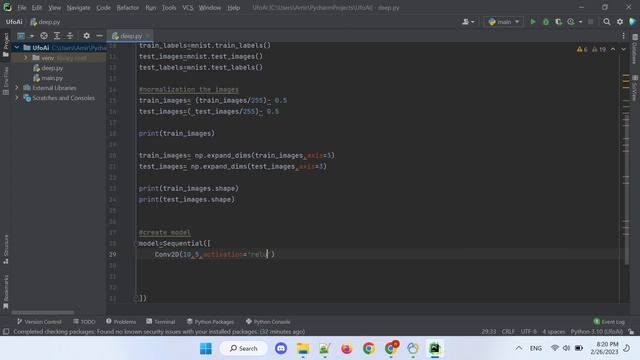Open the Python Console tool window
The height and width of the screenshot is (360, 640).
point(268,322)
